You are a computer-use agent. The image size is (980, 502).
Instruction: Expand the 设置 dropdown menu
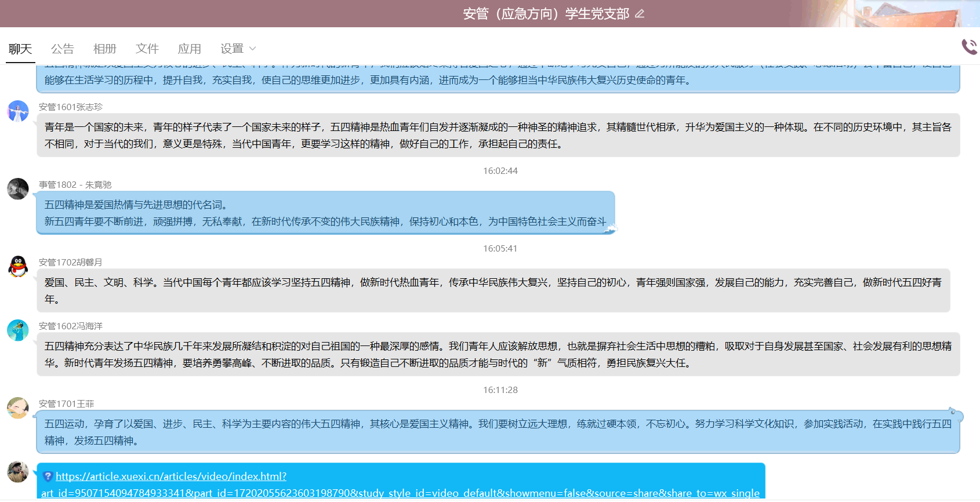pyautogui.click(x=238, y=49)
